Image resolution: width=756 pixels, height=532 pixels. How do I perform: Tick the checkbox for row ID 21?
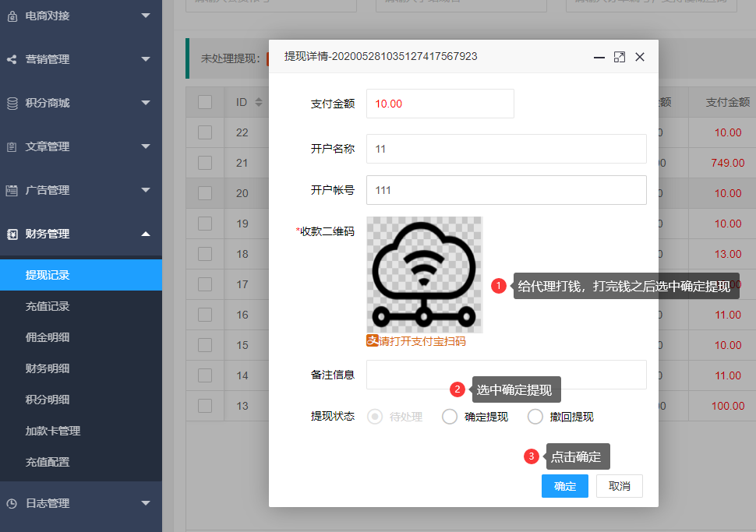point(205,163)
